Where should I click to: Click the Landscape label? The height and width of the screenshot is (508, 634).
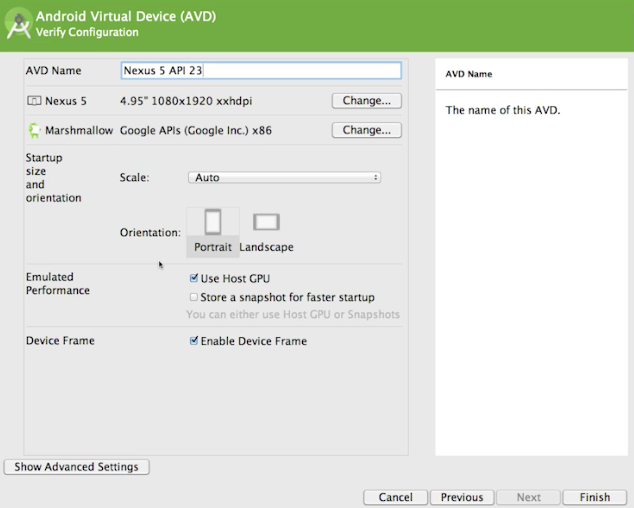tap(266, 247)
